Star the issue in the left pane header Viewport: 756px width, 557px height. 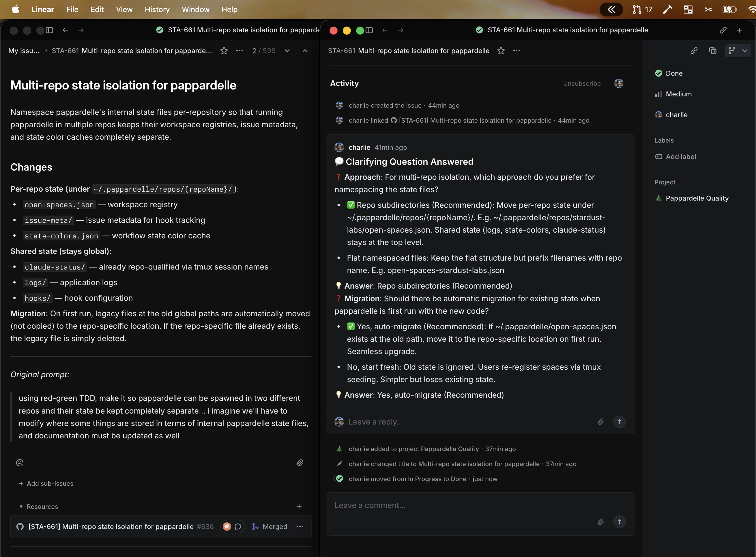pyautogui.click(x=224, y=51)
